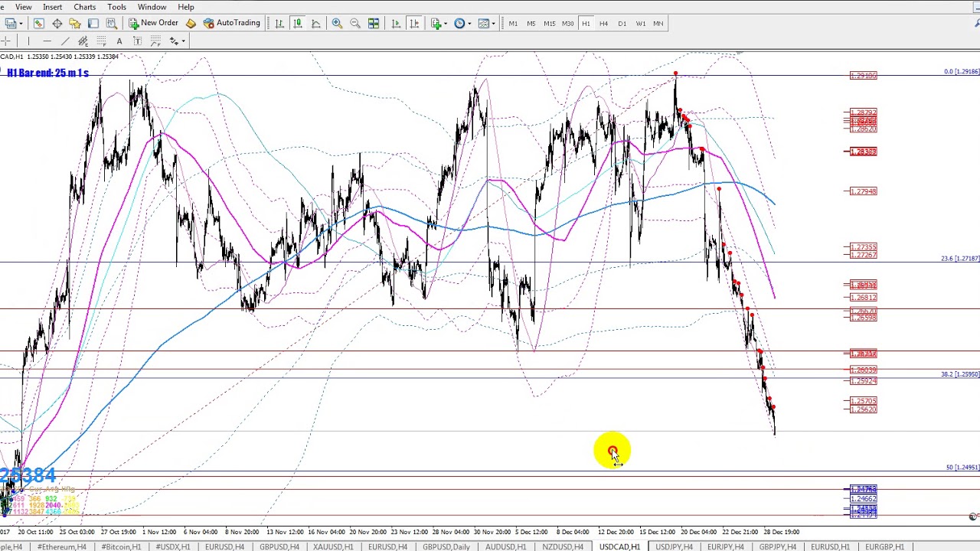Switch to GBPUSD,Daily chart tab
The image size is (980, 551).
click(x=446, y=546)
